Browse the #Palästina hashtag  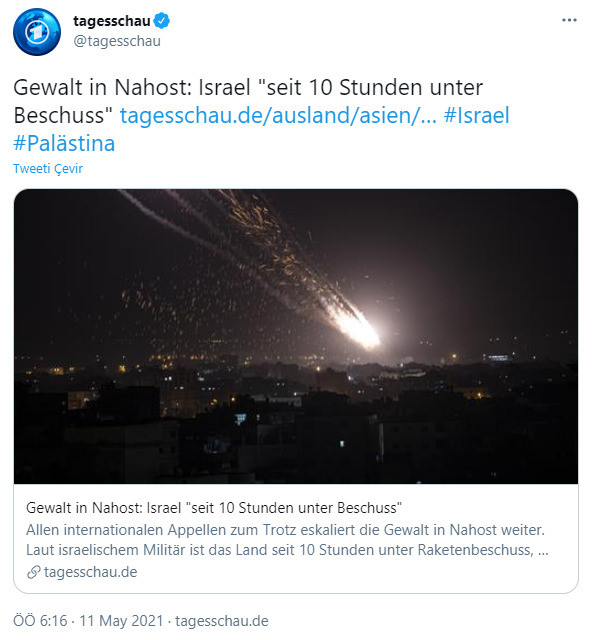coord(64,143)
